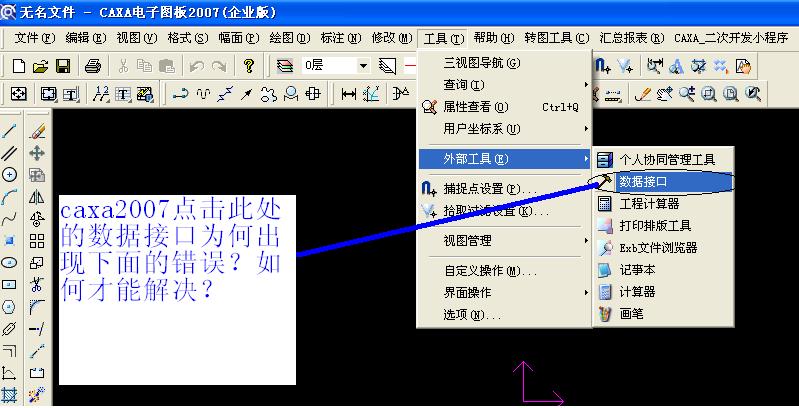Select the fillet corner tool

(x=37, y=307)
